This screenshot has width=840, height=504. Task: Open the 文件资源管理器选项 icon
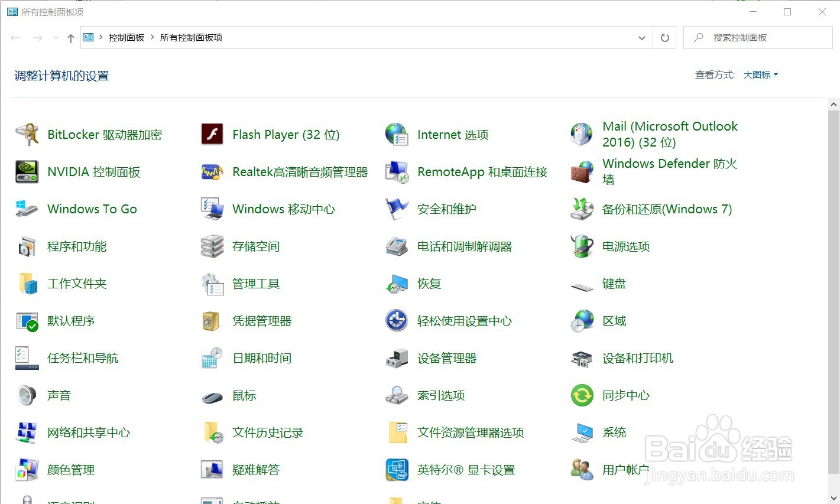[397, 433]
